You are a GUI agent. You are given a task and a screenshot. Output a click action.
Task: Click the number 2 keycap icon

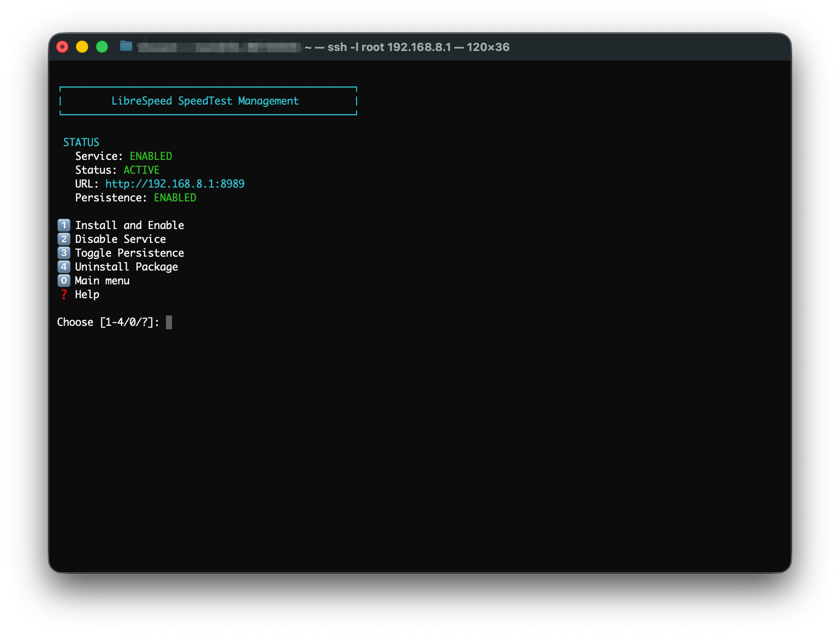click(x=64, y=239)
